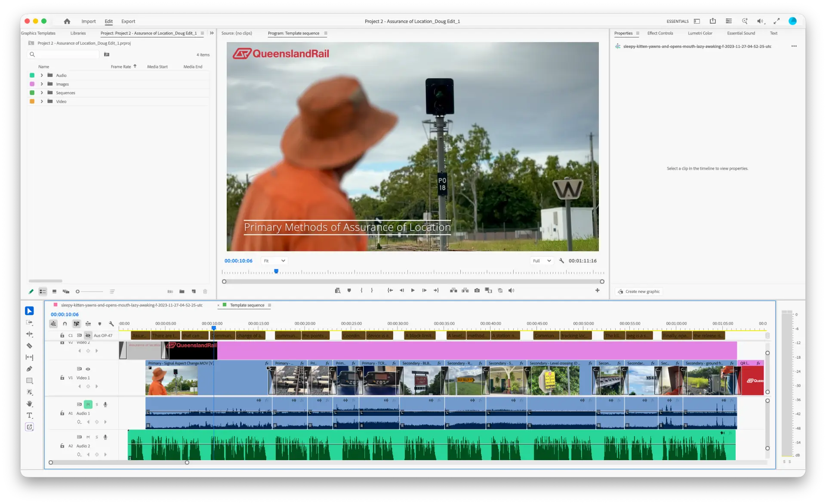
Task: Expand the Video bin
Action: tap(42, 101)
